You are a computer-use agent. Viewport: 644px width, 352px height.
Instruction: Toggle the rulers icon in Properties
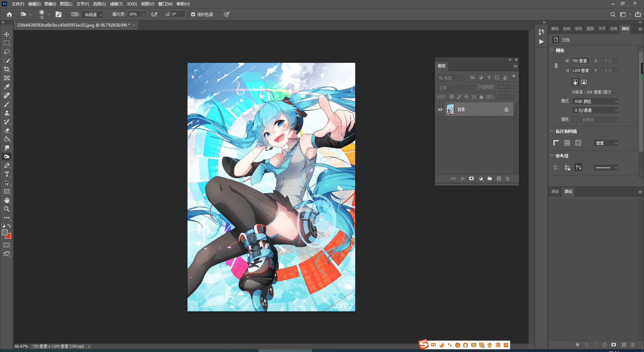point(556,143)
